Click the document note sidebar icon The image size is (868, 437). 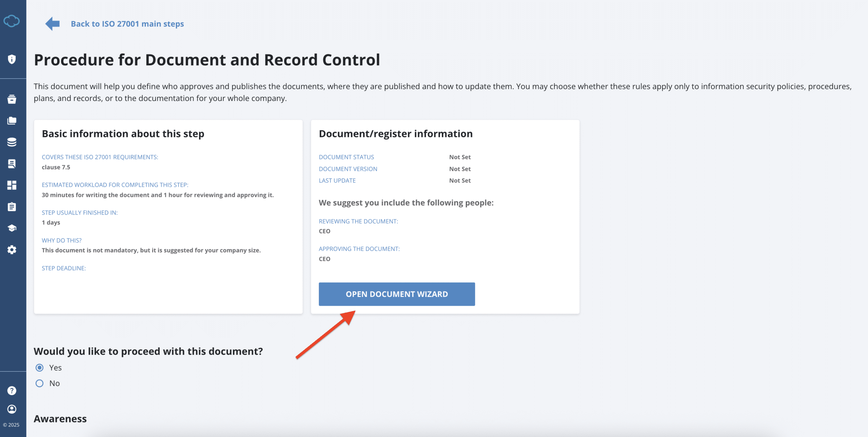12,164
